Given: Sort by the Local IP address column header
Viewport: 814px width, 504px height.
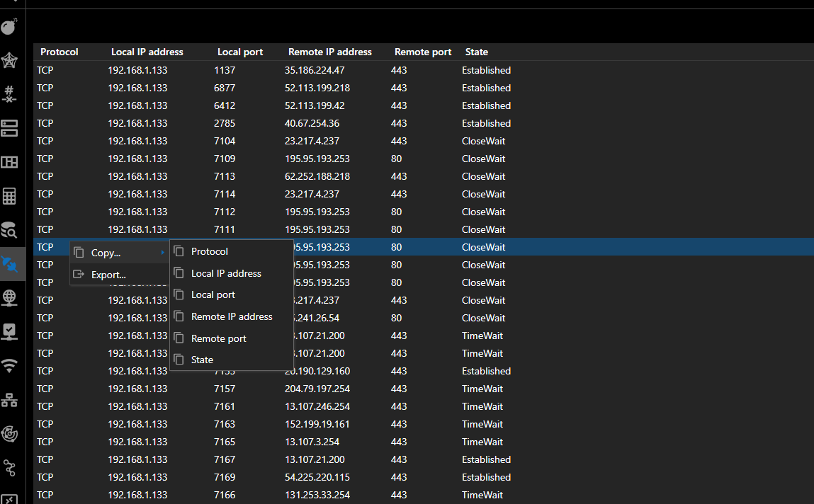Looking at the screenshot, I should (x=147, y=52).
